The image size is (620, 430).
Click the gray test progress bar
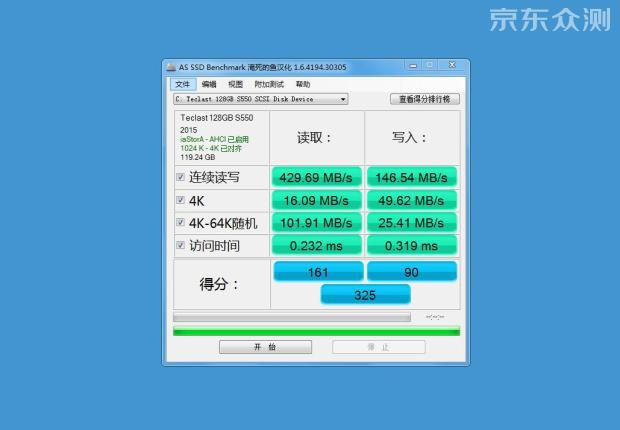coord(292,317)
